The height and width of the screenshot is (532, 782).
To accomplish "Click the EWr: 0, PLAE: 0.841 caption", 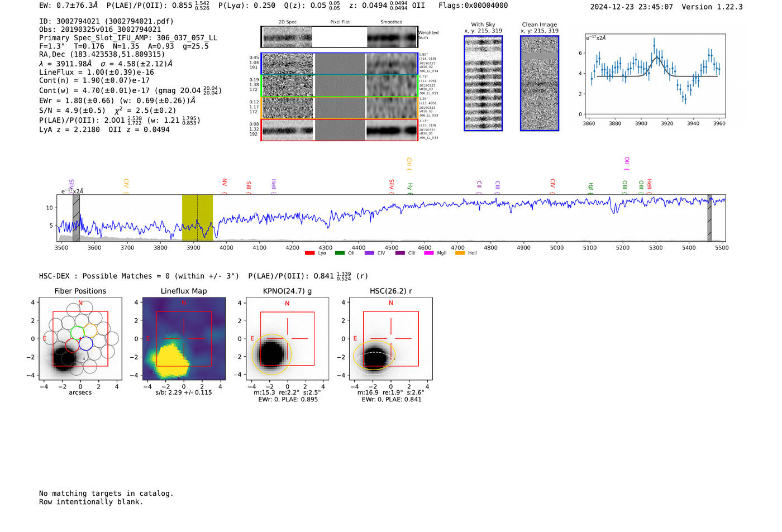I will click(391, 400).
